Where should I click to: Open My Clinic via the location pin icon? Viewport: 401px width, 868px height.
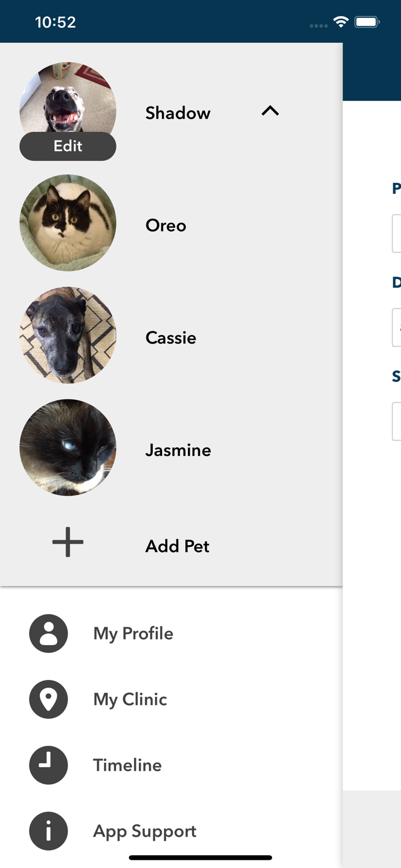(x=49, y=699)
